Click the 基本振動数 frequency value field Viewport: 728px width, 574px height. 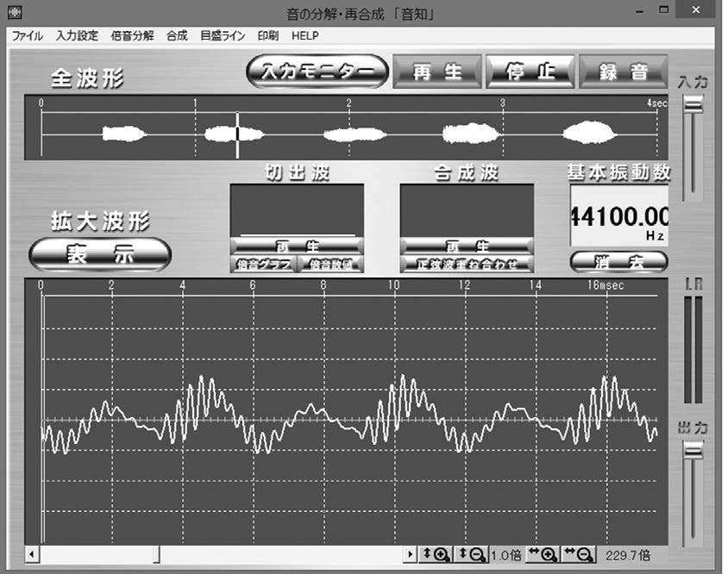tap(618, 216)
